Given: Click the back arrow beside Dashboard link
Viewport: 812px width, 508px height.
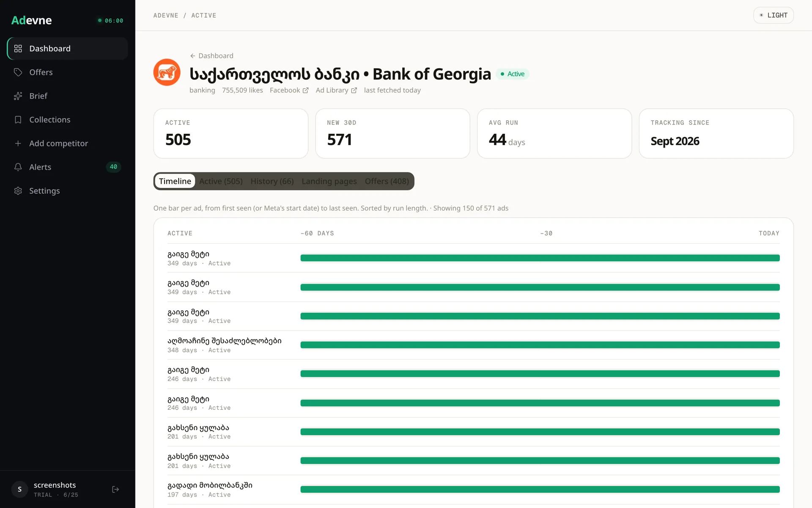Looking at the screenshot, I should pyautogui.click(x=192, y=56).
